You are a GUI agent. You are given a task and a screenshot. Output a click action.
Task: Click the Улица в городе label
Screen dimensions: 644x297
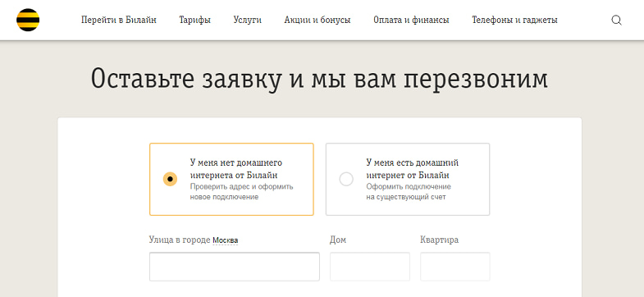pyautogui.click(x=180, y=240)
